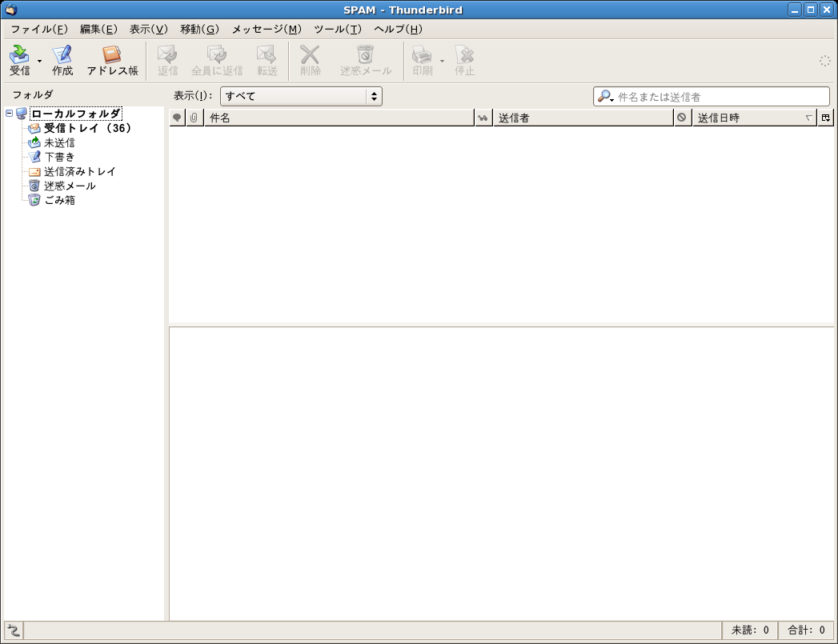The height and width of the screenshot is (644, 838).
Task: Open the ヘルプ(H) menu
Action: click(398, 29)
